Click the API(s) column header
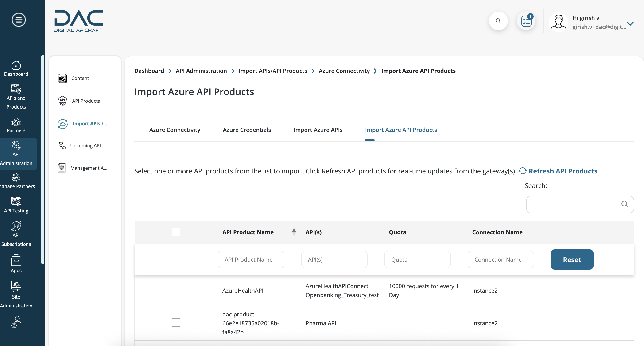 click(314, 232)
